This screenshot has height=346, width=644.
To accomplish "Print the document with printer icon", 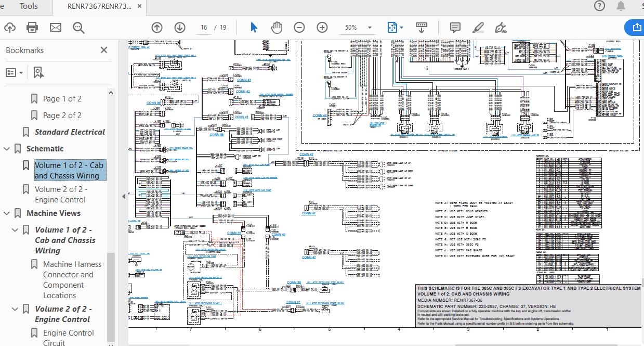I will (x=32, y=28).
